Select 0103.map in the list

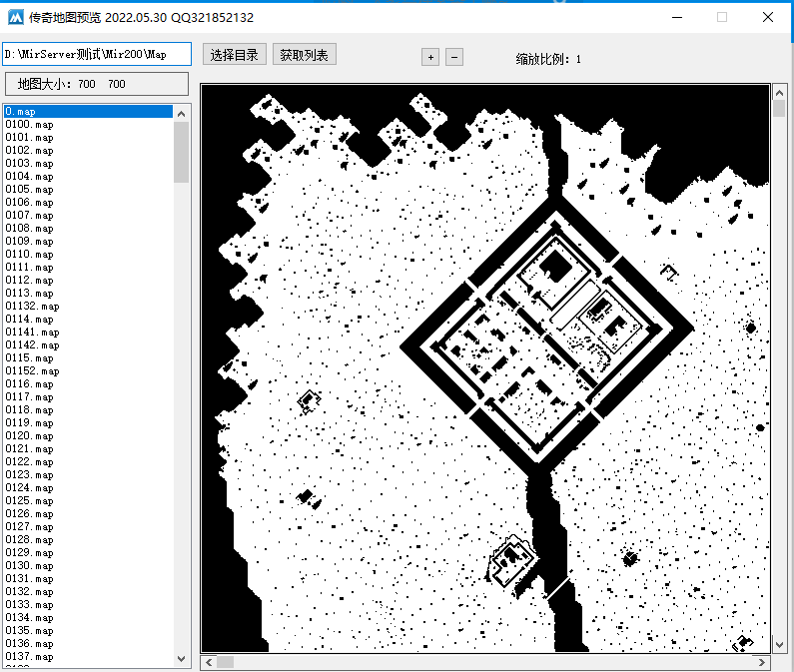click(x=88, y=164)
